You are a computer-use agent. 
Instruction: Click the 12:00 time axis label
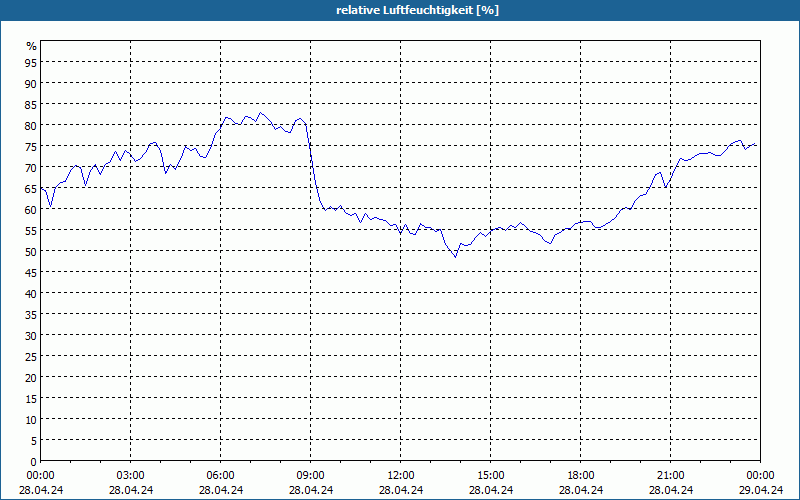pos(401,476)
